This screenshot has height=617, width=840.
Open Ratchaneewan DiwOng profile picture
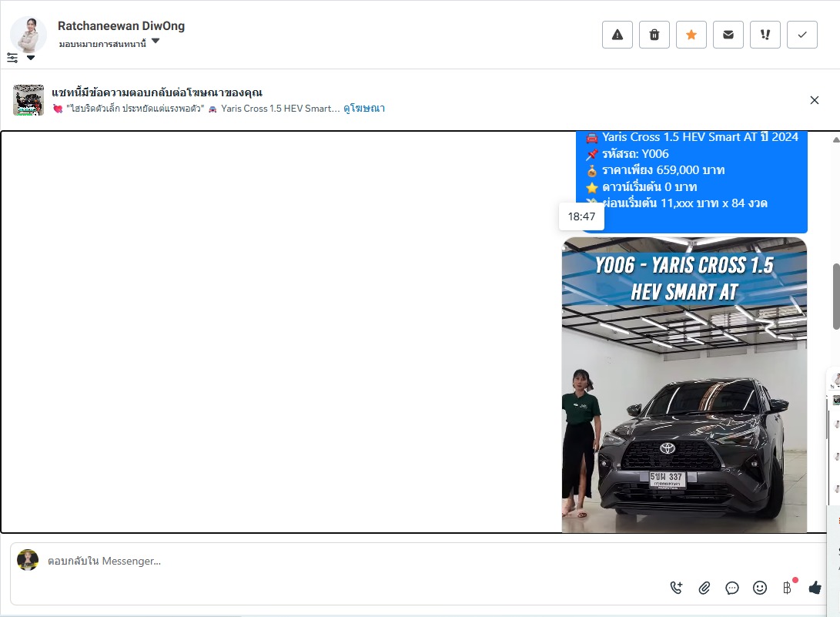(x=28, y=34)
